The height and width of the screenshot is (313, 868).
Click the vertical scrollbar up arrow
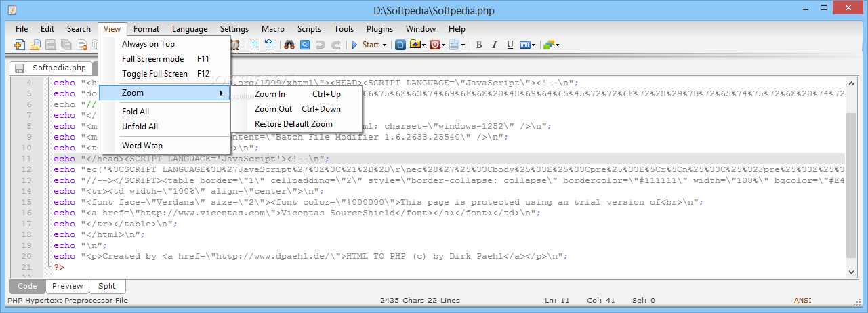852,83
